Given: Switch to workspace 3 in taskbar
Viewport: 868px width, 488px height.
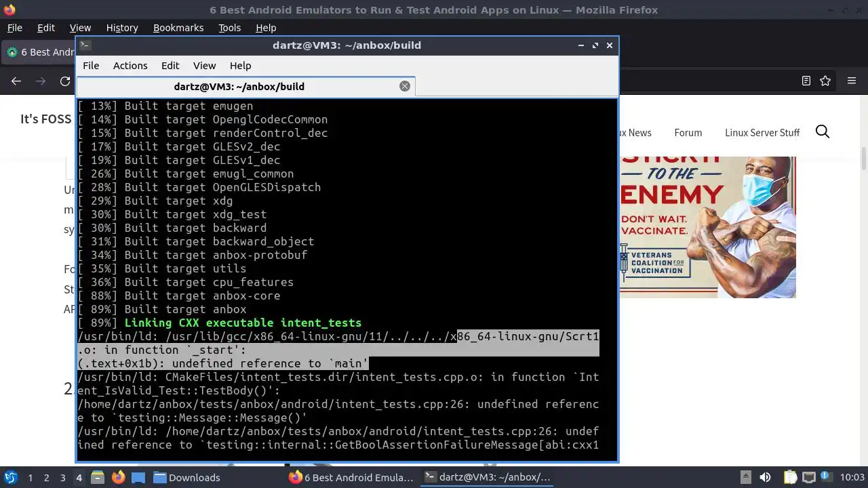Looking at the screenshot, I should click(62, 477).
